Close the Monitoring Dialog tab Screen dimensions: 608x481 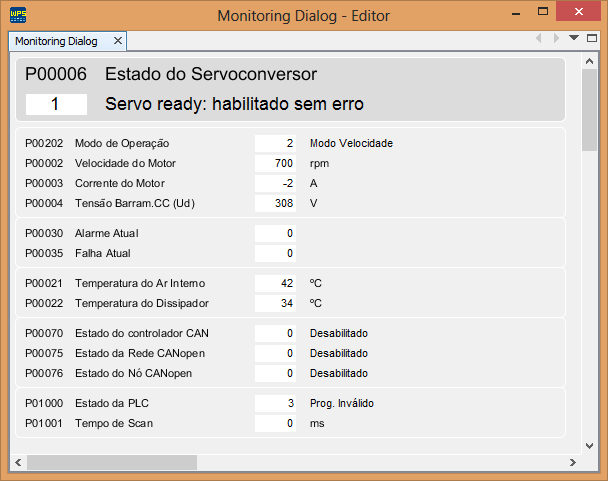pos(117,41)
